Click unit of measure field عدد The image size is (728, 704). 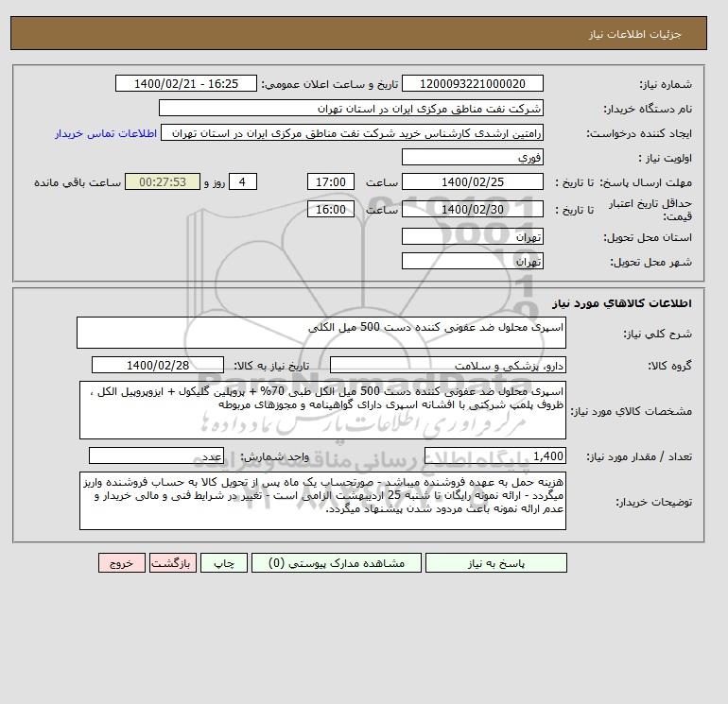point(156,455)
